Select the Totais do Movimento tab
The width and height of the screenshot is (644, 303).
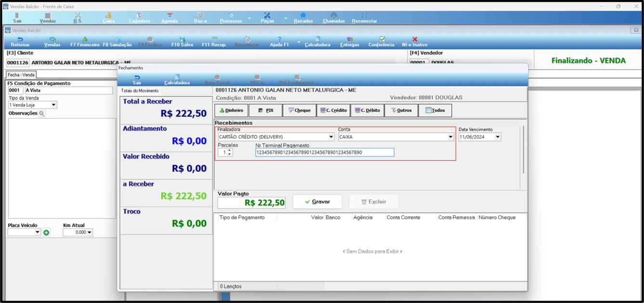[x=140, y=91]
